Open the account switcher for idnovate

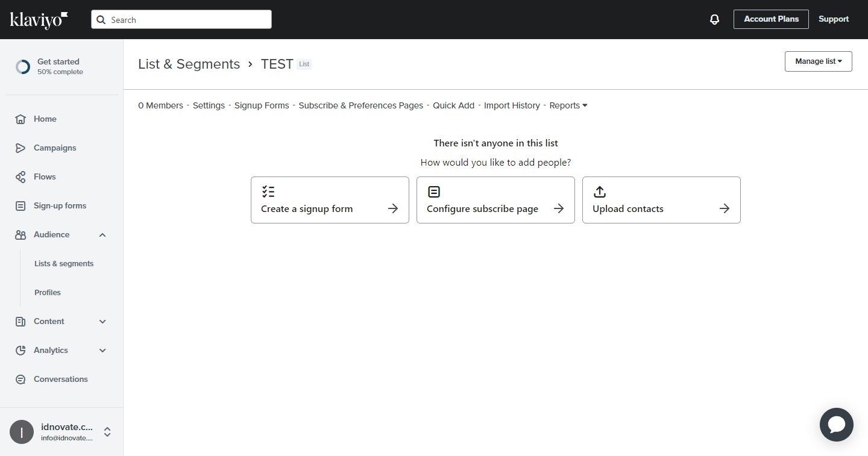pos(107,432)
